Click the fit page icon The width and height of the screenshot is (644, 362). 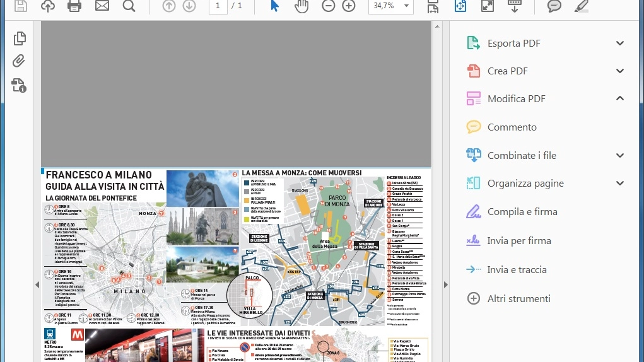[460, 6]
